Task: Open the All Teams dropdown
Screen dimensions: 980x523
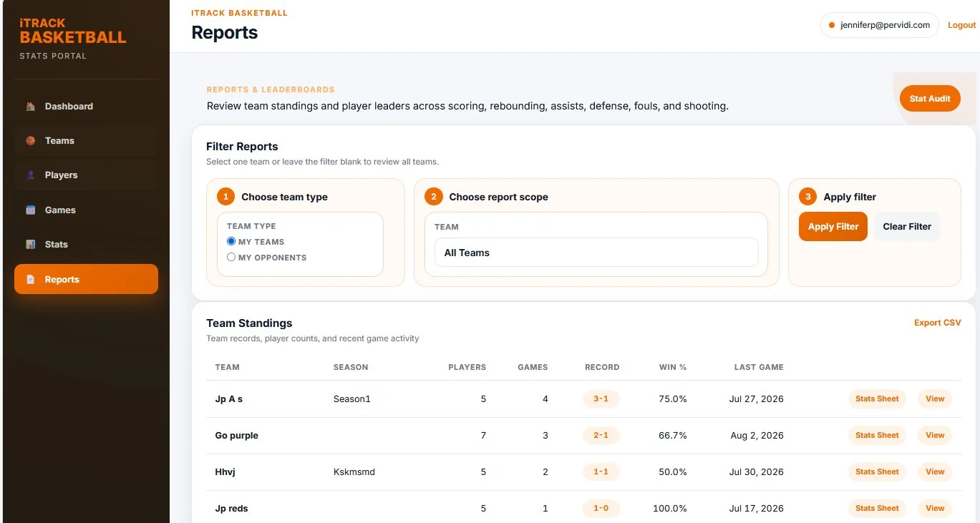Action: pyautogui.click(x=596, y=253)
